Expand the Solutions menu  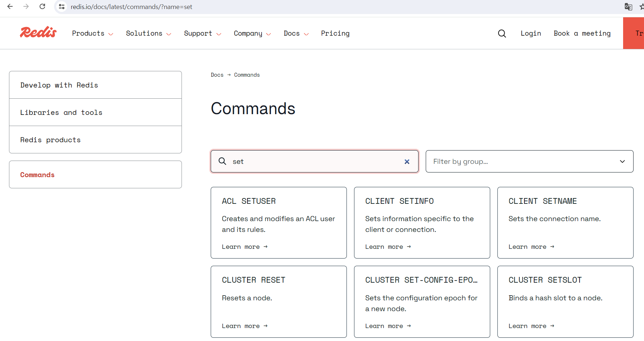click(x=148, y=33)
